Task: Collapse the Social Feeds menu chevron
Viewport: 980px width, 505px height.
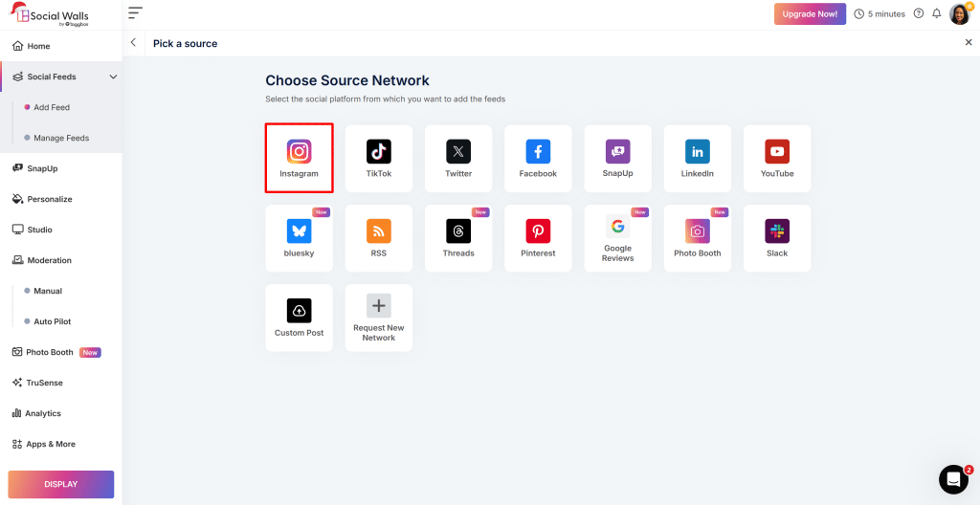Action: (x=113, y=77)
